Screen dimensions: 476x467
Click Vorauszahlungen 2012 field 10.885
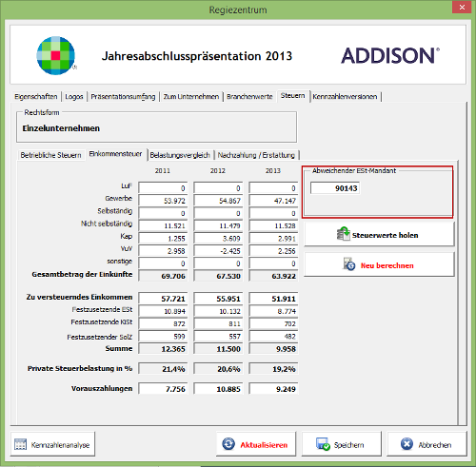click(x=218, y=389)
